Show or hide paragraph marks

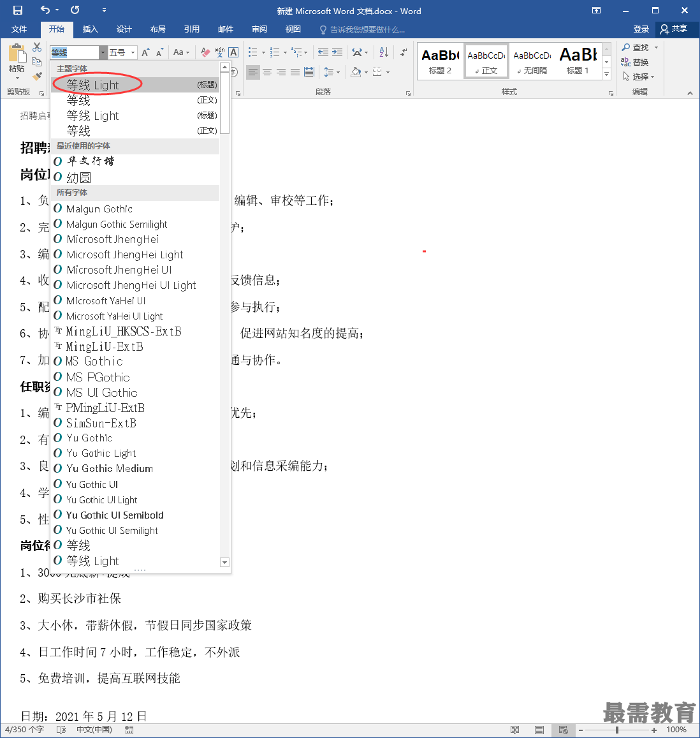pos(404,52)
